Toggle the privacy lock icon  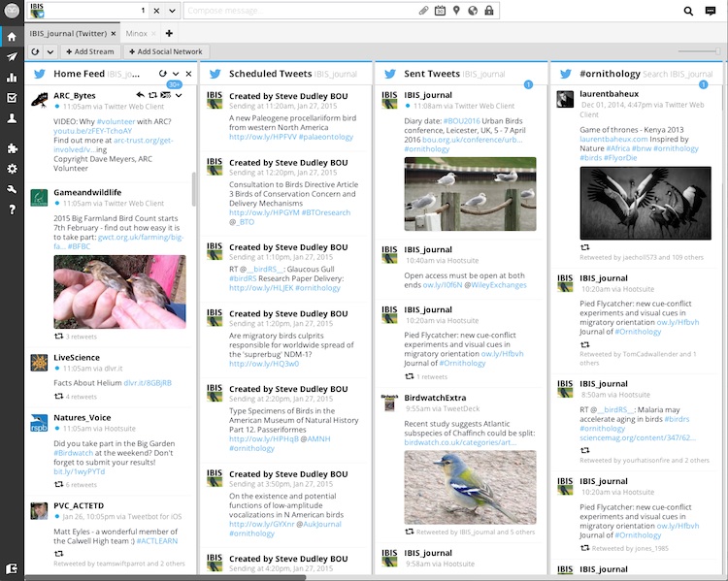tap(489, 11)
